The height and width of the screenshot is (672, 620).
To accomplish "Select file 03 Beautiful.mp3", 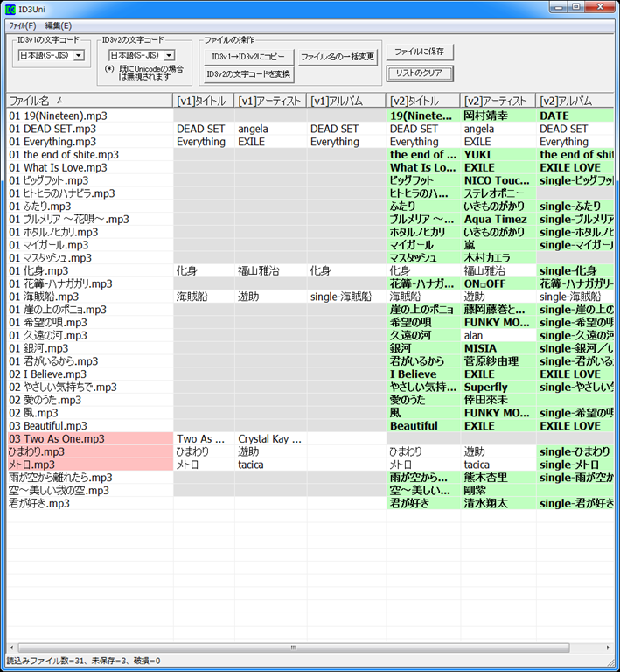I will tap(48, 425).
